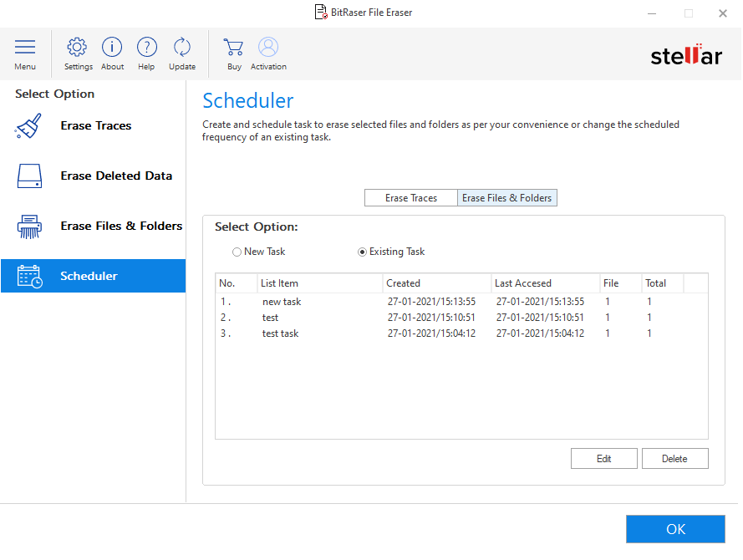Open Help question mark icon
743x560 pixels.
[x=147, y=47]
